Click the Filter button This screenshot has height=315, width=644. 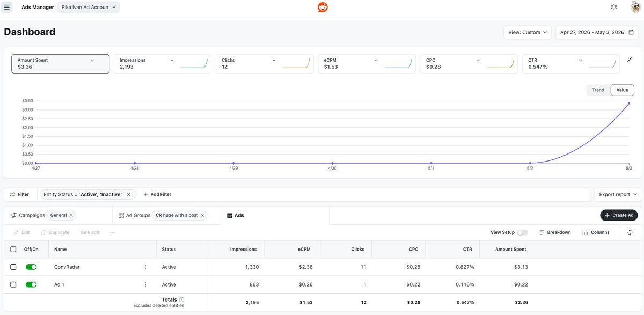tap(20, 194)
